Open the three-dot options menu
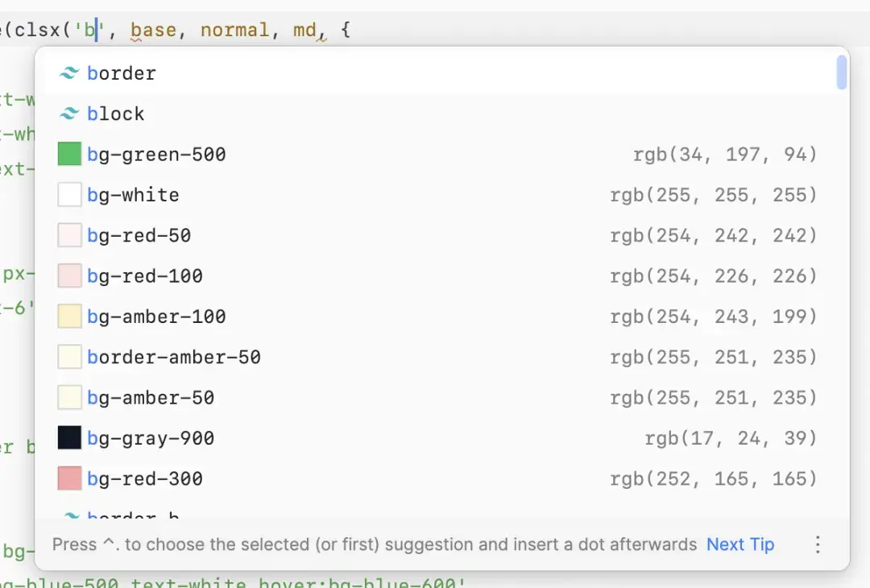This screenshot has width=870, height=588. [x=818, y=545]
